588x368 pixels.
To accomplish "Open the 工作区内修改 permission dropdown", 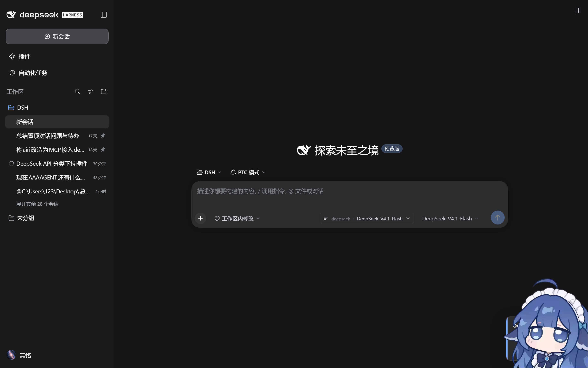I will (237, 219).
